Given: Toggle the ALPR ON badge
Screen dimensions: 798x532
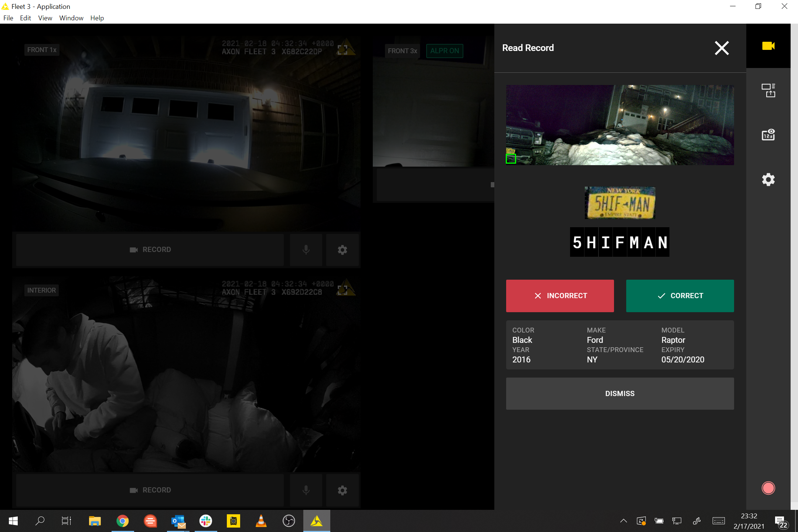Looking at the screenshot, I should (x=444, y=51).
